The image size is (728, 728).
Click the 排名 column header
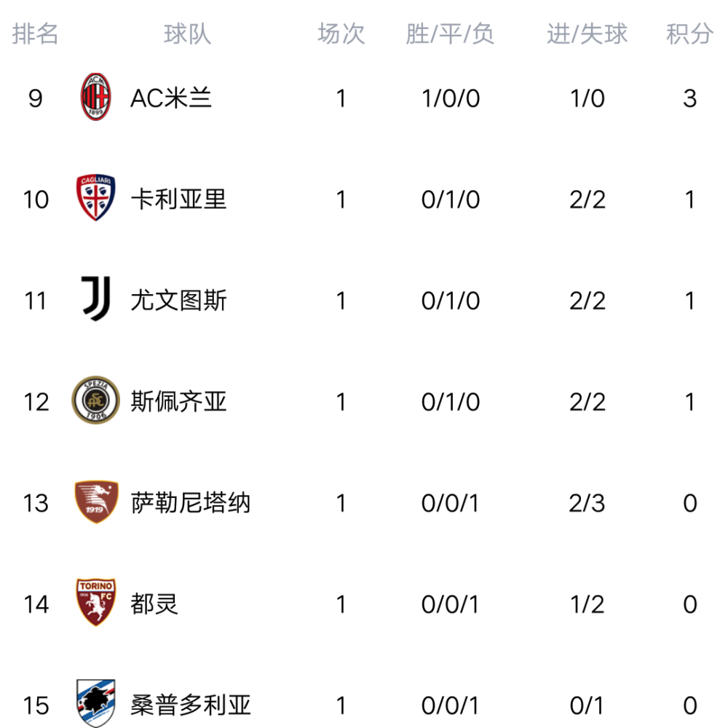[35, 34]
